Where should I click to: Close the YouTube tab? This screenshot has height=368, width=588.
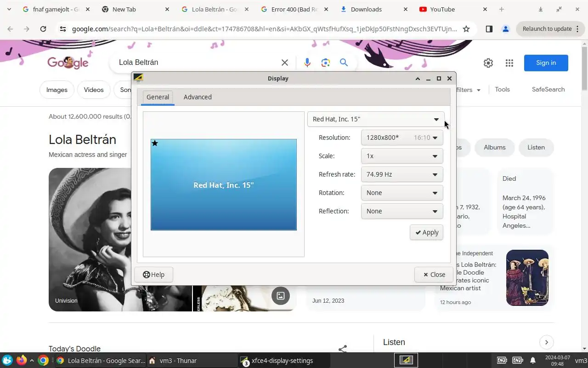pyautogui.click(x=485, y=9)
